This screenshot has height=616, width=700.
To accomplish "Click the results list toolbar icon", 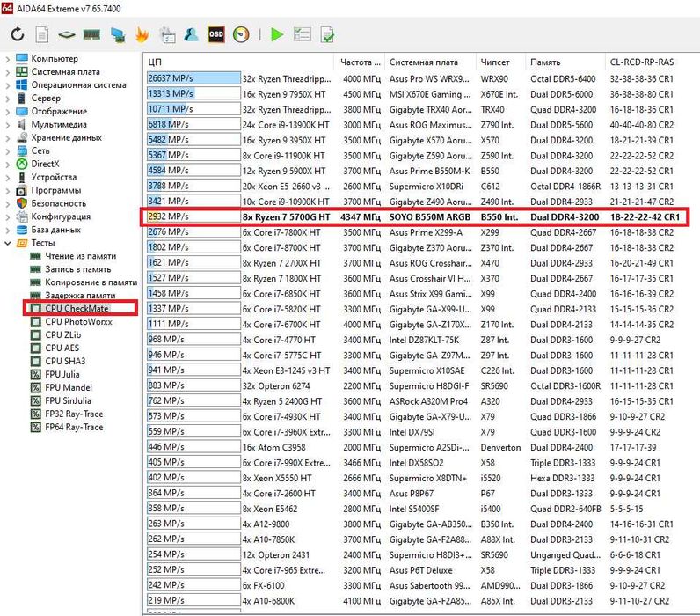I will click(x=303, y=34).
